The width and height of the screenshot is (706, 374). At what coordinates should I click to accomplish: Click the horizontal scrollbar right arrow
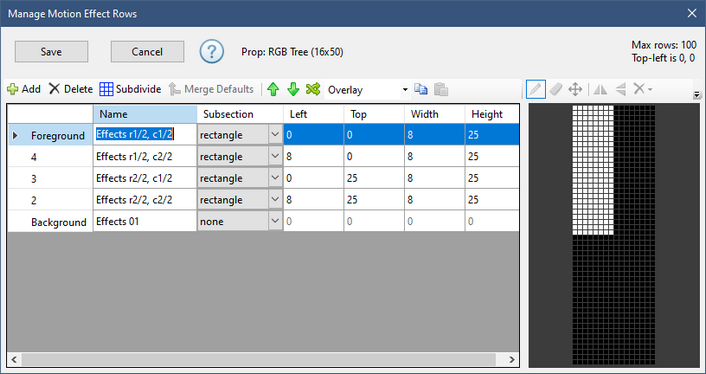512,359
